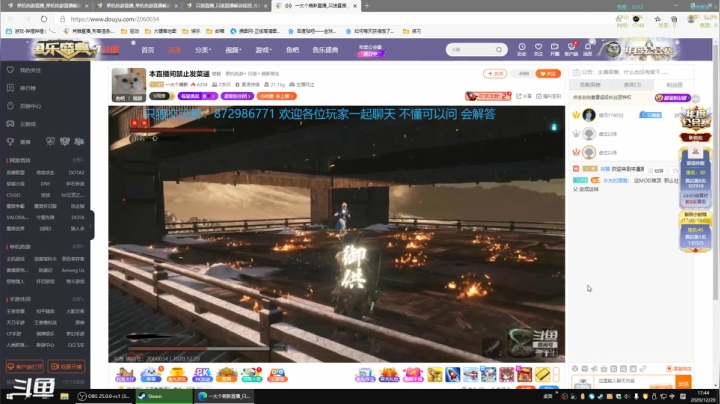Viewport: 720px width, 404px height.
Task: Switch to the fourth browser tab
Action: click(317, 6)
